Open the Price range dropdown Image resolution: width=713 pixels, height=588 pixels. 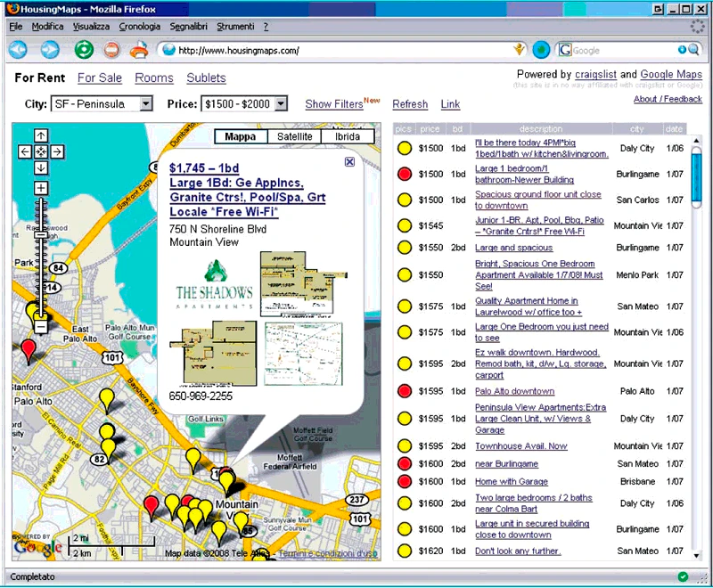(x=244, y=104)
